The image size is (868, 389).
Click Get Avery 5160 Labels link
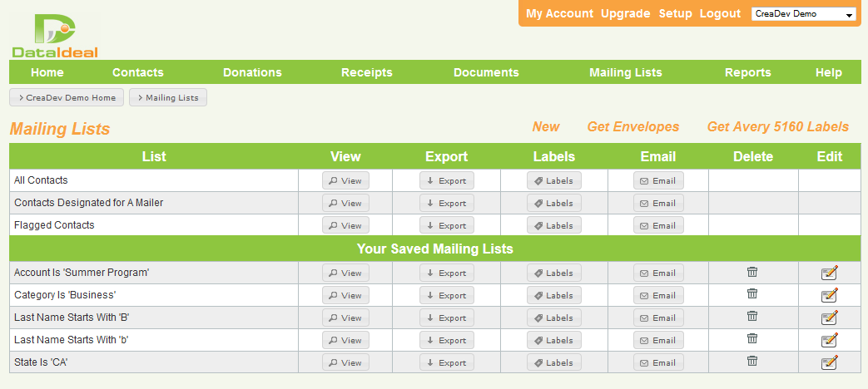[778, 126]
